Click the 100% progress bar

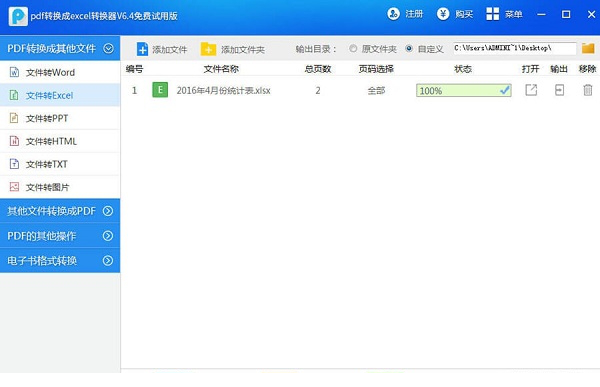click(x=463, y=90)
